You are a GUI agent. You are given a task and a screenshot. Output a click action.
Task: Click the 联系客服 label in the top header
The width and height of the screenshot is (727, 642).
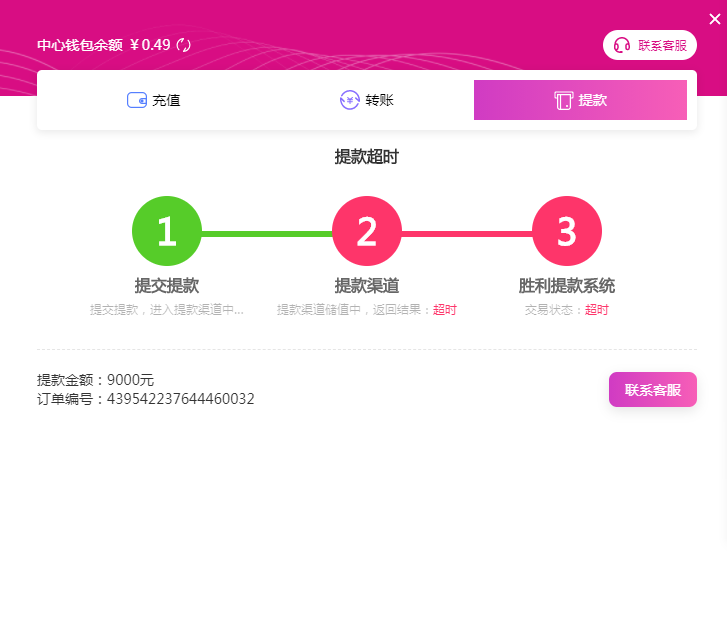[x=662, y=45]
